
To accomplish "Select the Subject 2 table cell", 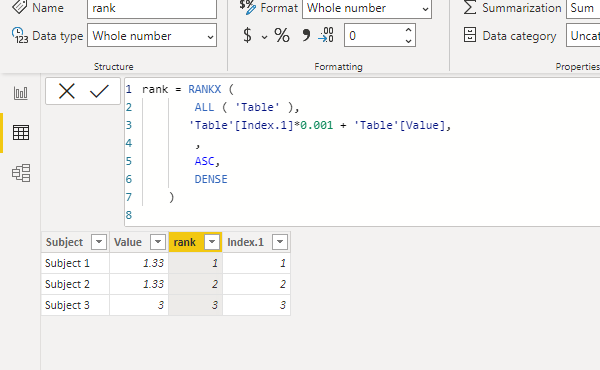I will (75, 284).
